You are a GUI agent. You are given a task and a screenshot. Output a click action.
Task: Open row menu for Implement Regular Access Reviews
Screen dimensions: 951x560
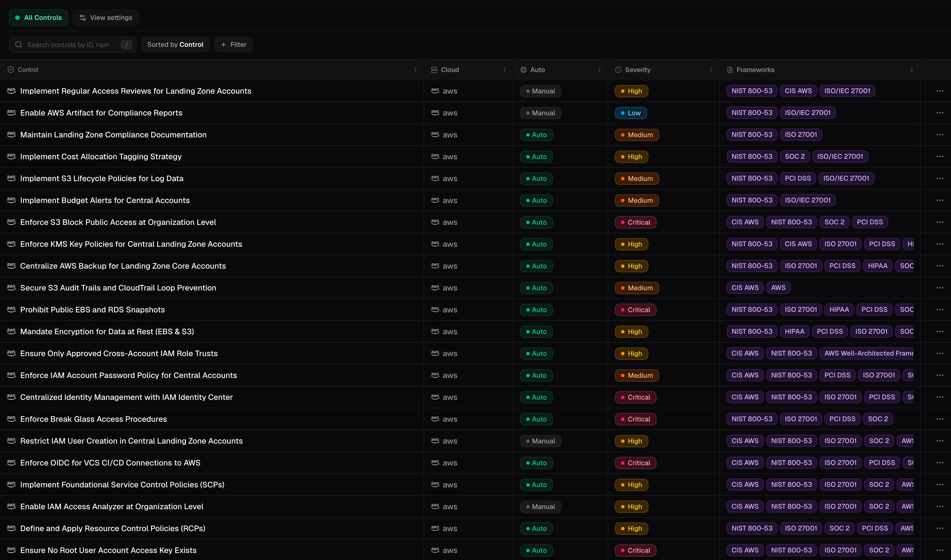[940, 91]
